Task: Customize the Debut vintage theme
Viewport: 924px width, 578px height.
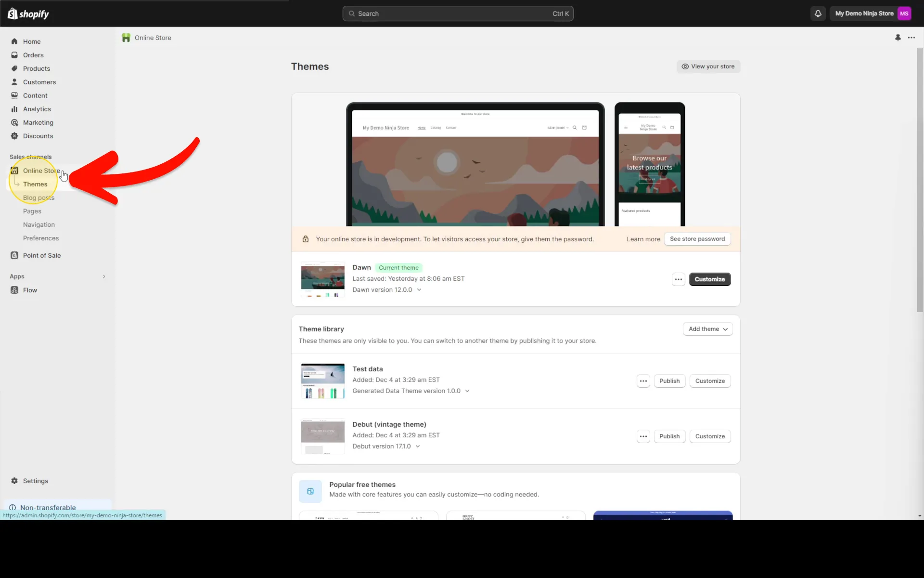Action: pos(710,436)
